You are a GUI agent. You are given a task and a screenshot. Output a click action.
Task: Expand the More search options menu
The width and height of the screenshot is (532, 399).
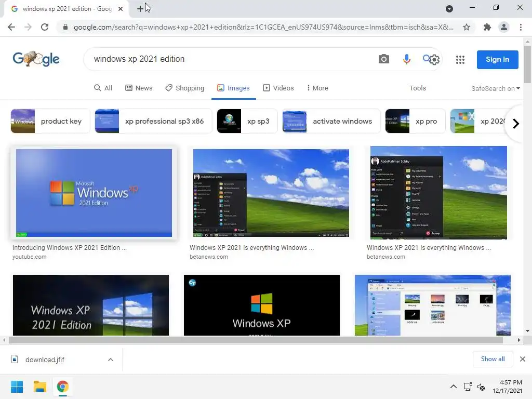pyautogui.click(x=317, y=88)
